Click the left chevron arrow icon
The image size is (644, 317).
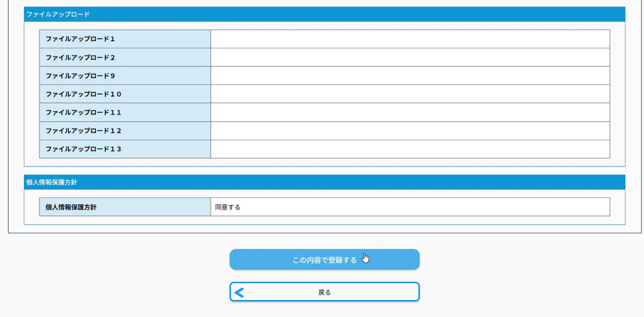tap(239, 293)
